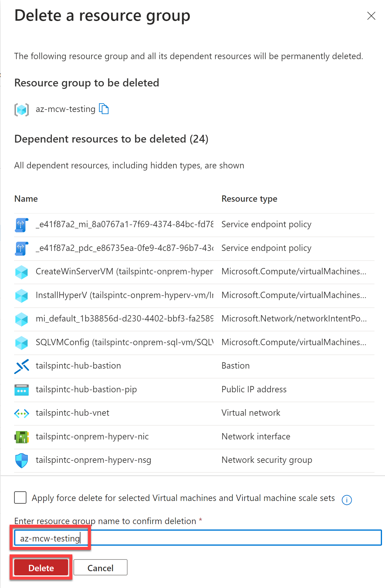Screen dimensions: 385x588
Task: Click the resource group cube icon
Action: click(22, 110)
